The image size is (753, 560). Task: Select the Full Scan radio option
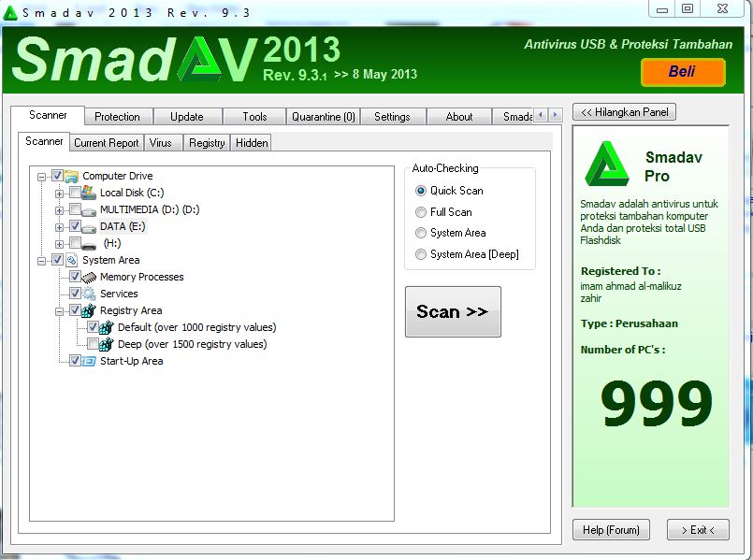421,212
